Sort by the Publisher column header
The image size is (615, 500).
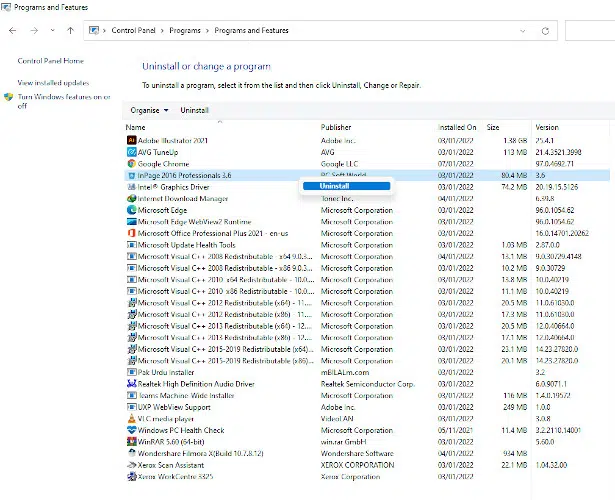point(336,127)
